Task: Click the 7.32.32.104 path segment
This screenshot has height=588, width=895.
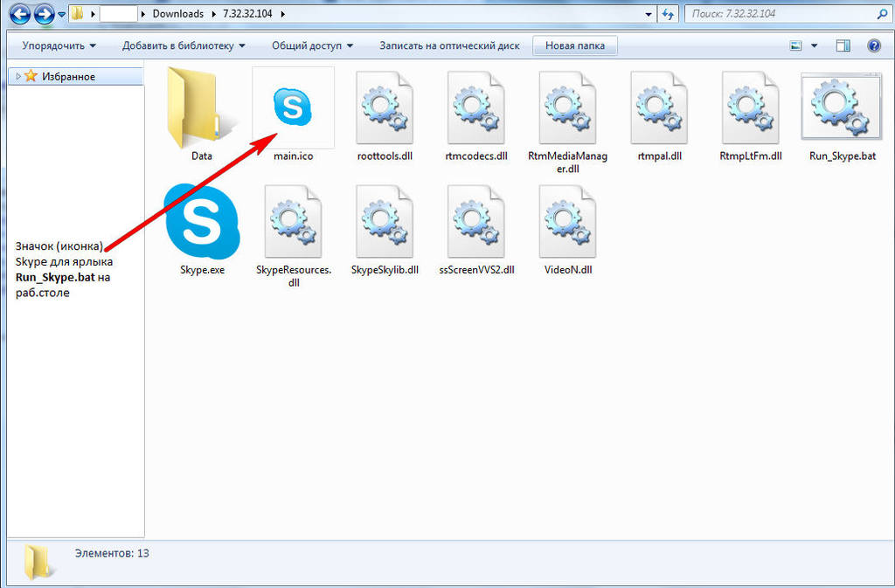Action: [247, 14]
